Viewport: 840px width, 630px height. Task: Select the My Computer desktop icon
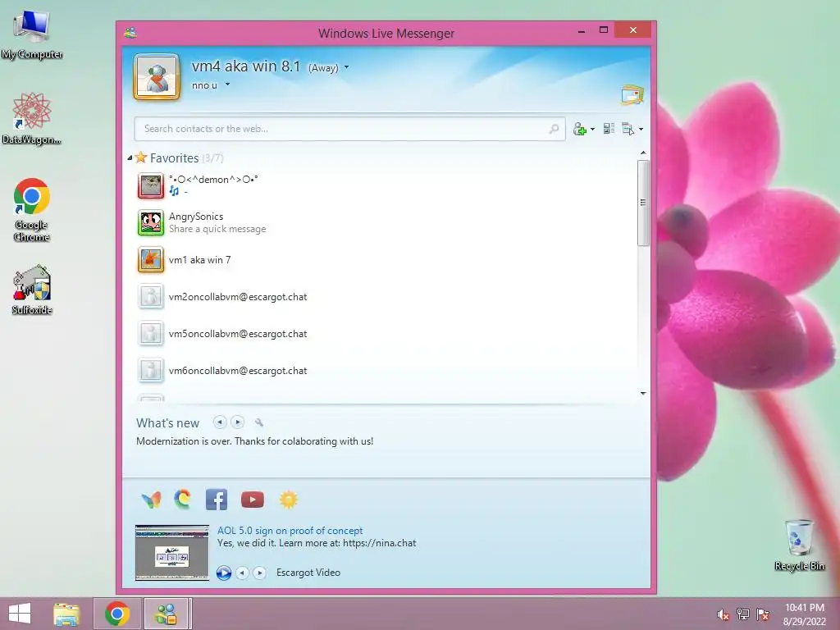click(x=32, y=35)
